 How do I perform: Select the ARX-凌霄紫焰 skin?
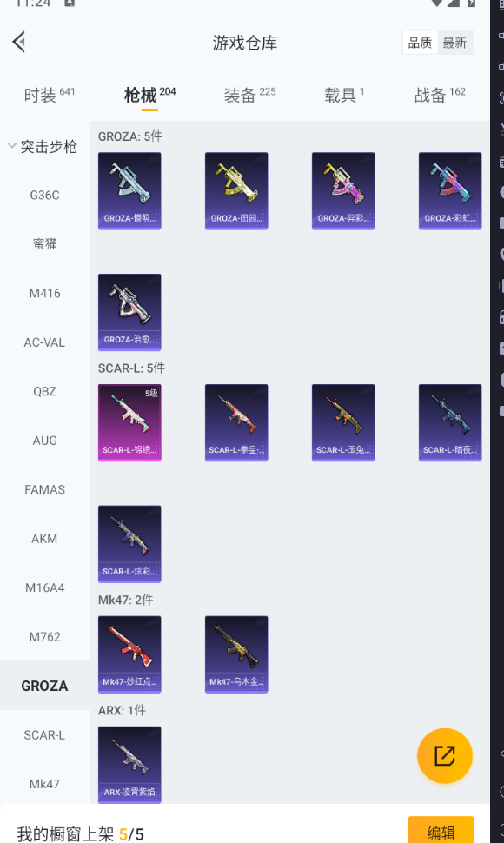click(129, 765)
